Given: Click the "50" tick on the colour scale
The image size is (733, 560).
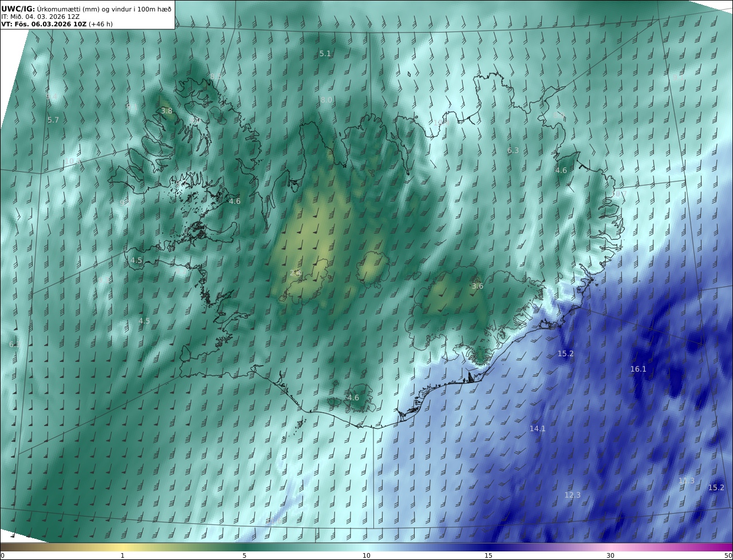Looking at the screenshot, I should (728, 555).
